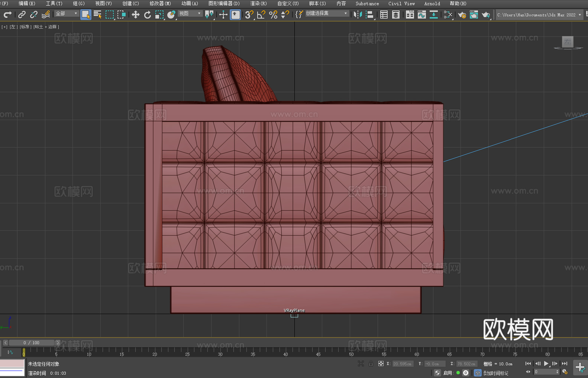Viewport: 588px width, 378px height.
Task: Open Rendered Frame Window icon
Action: coord(474,14)
